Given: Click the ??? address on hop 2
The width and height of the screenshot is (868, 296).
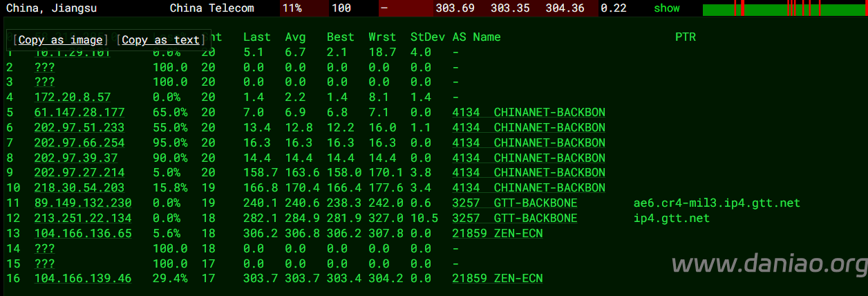Looking at the screenshot, I should [x=44, y=68].
